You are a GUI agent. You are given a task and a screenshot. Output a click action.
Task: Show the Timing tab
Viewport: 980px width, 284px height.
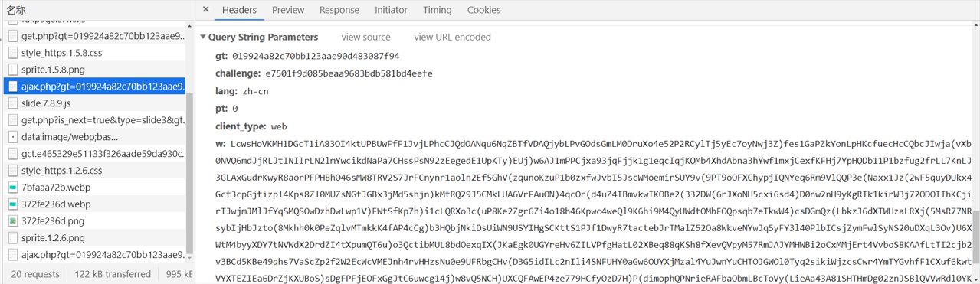437,10
